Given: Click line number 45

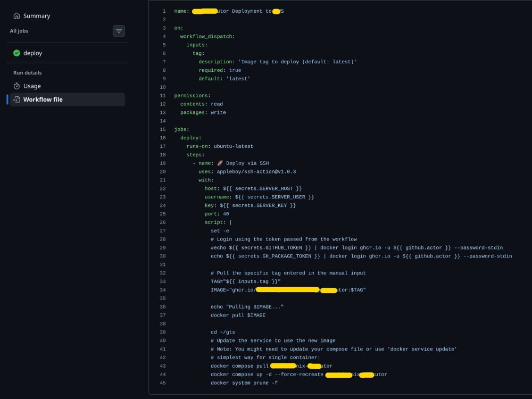Looking at the screenshot, I should [163, 383].
